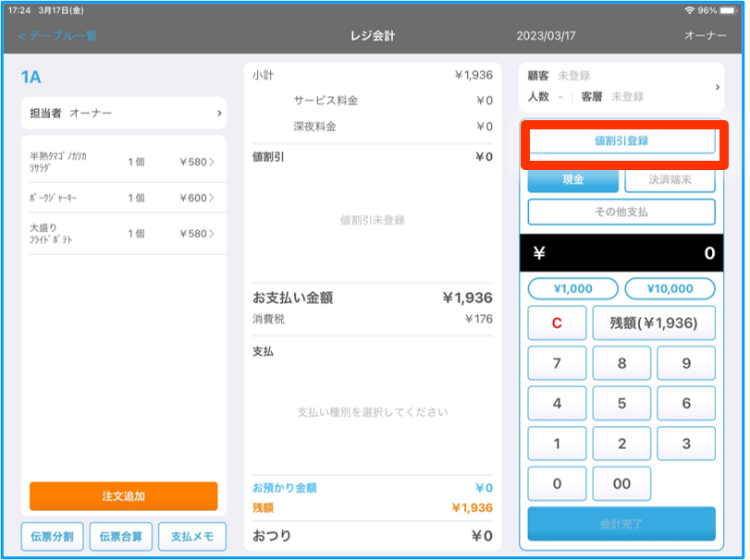
Task: Select 現金 as the payment method
Action: coord(572,181)
